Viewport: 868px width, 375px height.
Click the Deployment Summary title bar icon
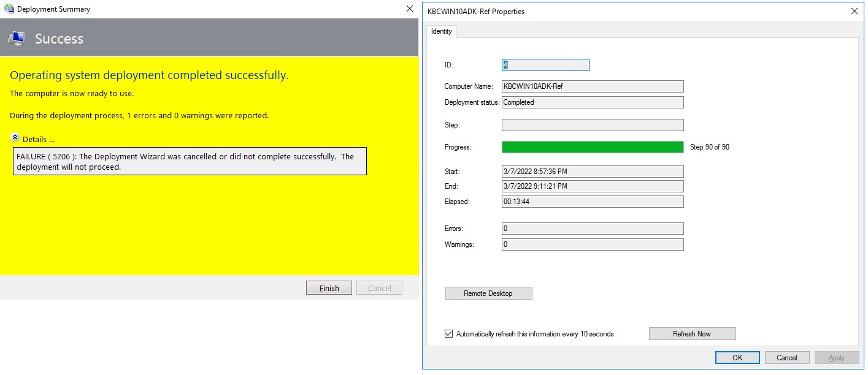[x=7, y=9]
